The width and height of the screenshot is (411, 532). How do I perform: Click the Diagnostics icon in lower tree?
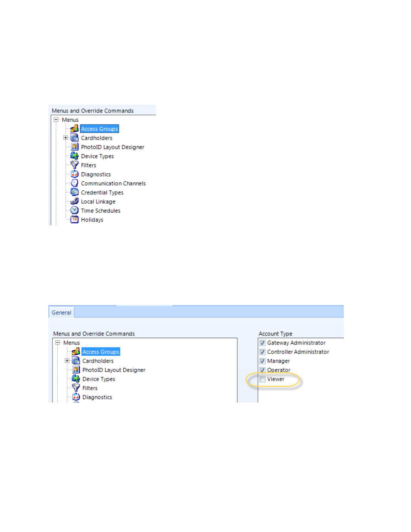76,397
